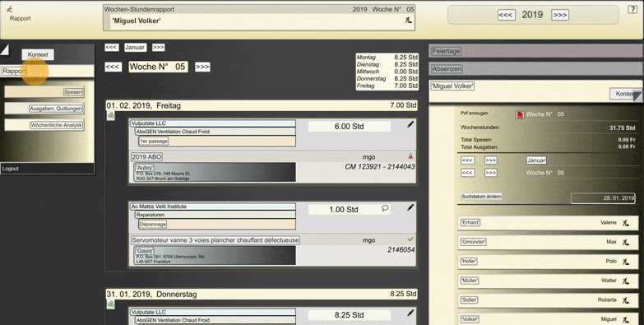The image size is (644, 325).
Task: Click the help question mark icon
Action: pos(632,10)
